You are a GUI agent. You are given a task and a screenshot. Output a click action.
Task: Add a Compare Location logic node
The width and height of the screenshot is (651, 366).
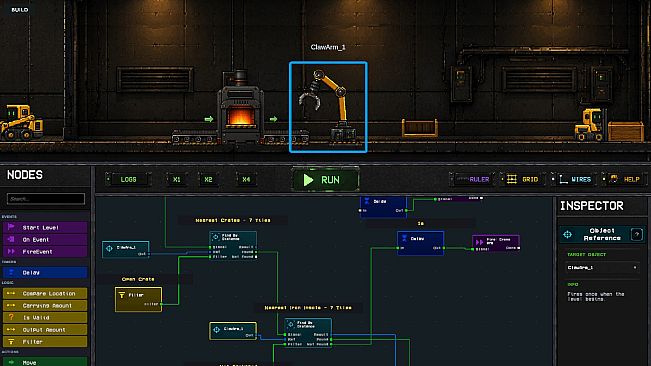[45, 293]
